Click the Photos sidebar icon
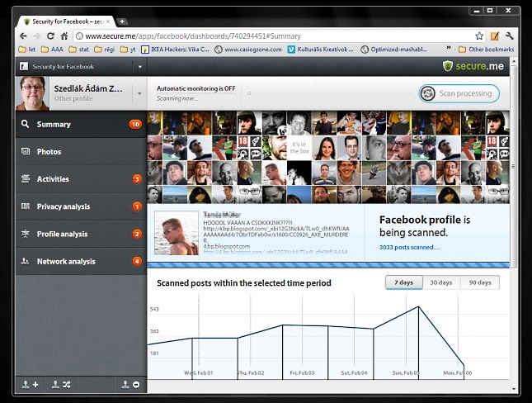The image size is (532, 403). pyautogui.click(x=26, y=151)
